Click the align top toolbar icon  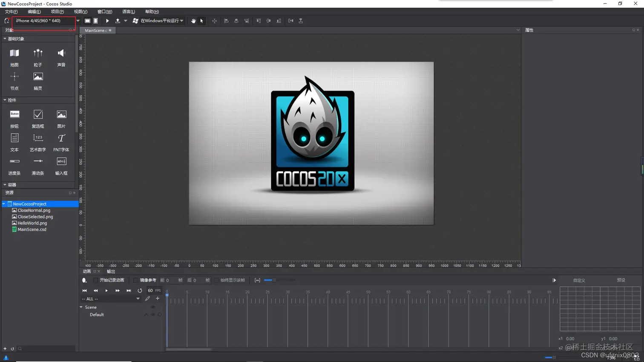click(259, 21)
